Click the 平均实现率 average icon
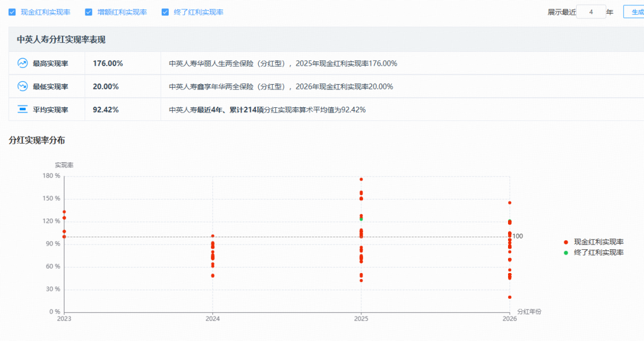Viewport: 644px width, 341px height. click(x=23, y=109)
